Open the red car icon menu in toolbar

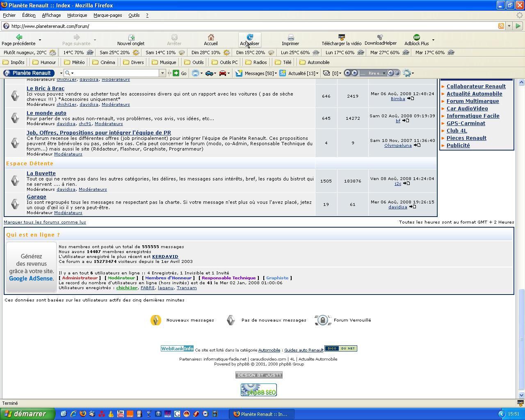click(224, 73)
